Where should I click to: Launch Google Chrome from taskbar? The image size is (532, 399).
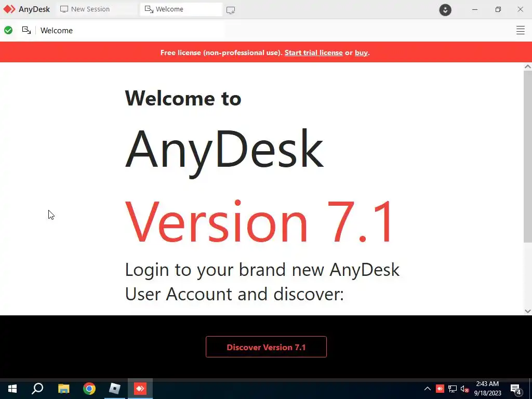point(89,389)
